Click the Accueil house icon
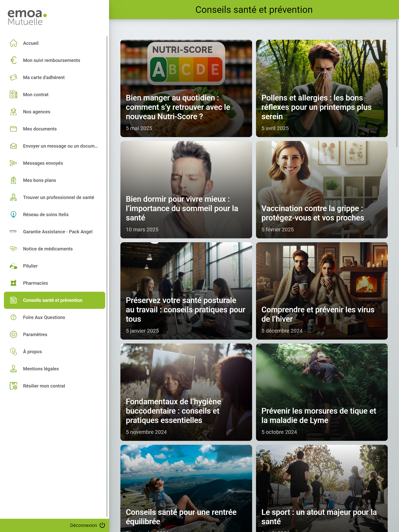This screenshot has width=399, height=532. (x=13, y=43)
